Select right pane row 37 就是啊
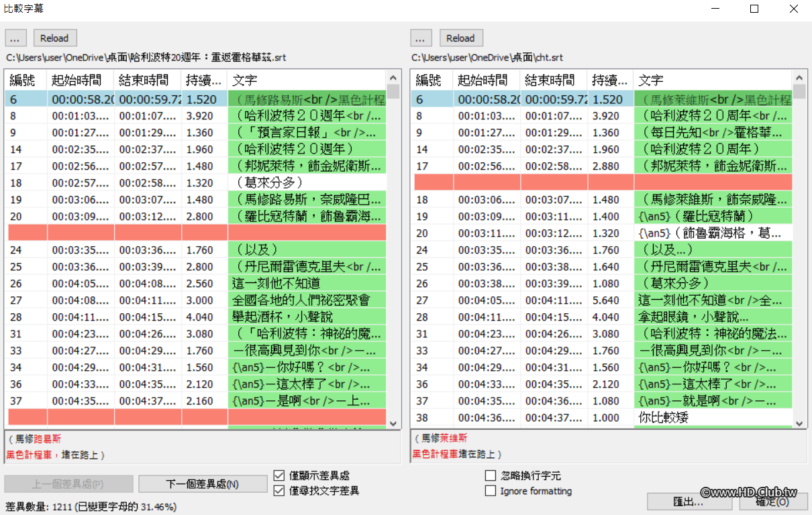This screenshot has width=812, height=515. tap(602, 401)
